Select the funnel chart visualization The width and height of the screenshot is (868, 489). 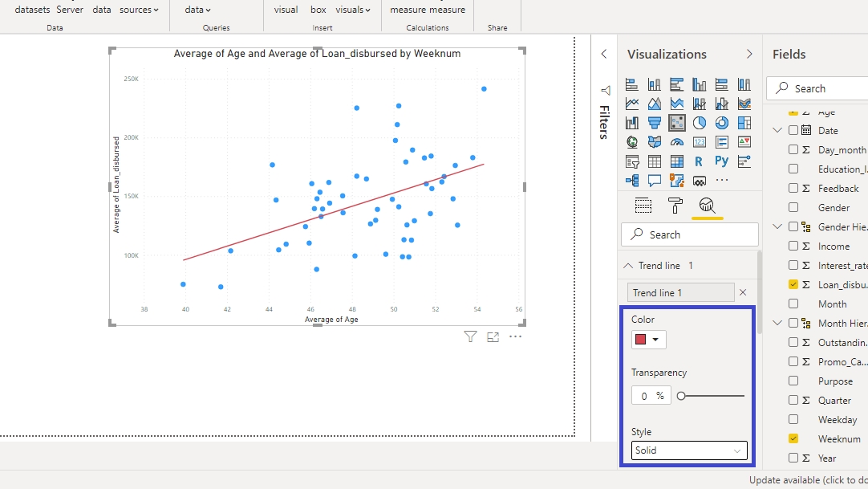655,123
